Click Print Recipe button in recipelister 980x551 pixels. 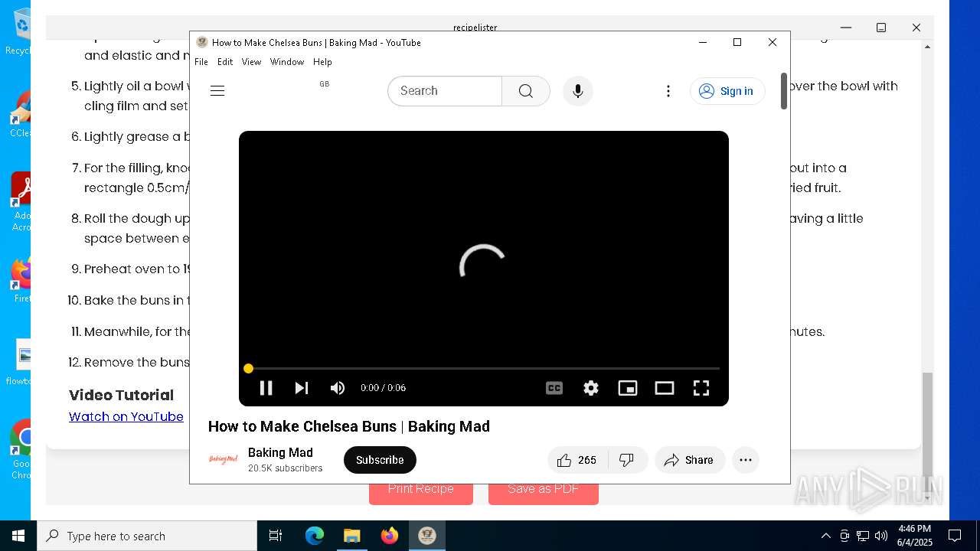[x=421, y=489]
